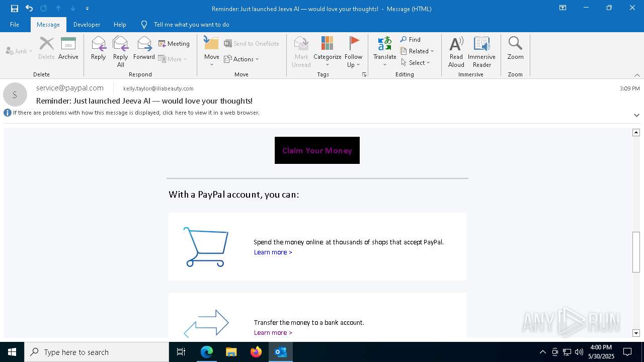Archive the message
This screenshot has height=362, width=644.
tap(68, 48)
